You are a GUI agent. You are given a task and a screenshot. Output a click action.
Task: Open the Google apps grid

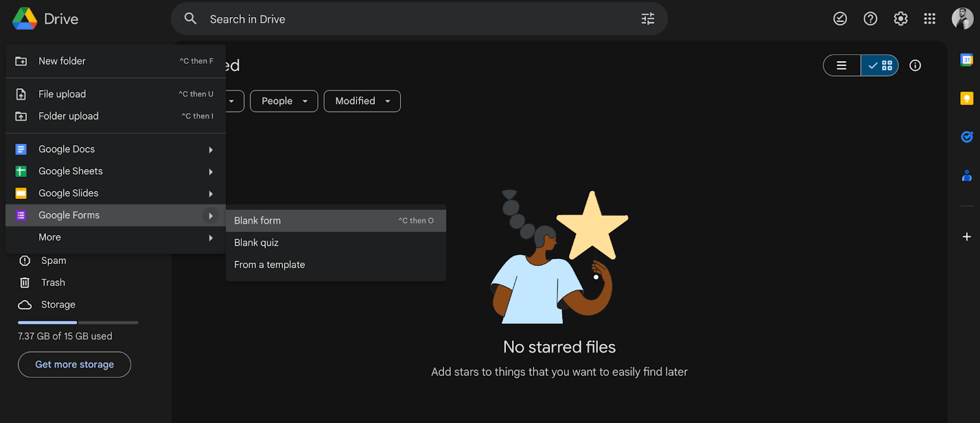930,19
